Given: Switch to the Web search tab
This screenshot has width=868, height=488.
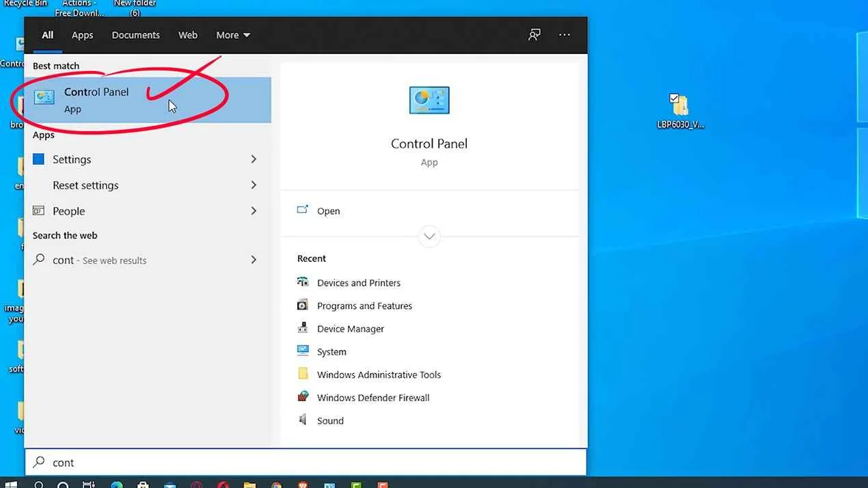Looking at the screenshot, I should point(188,35).
